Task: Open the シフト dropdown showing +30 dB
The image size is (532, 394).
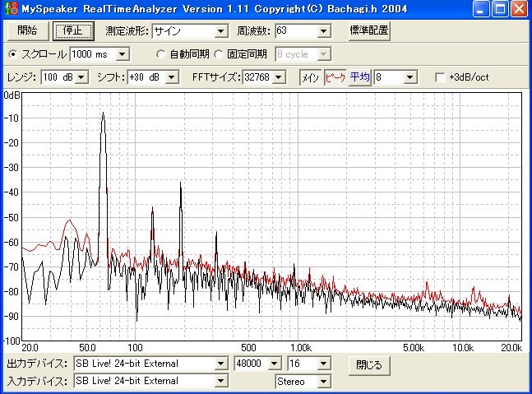Action: (x=173, y=77)
